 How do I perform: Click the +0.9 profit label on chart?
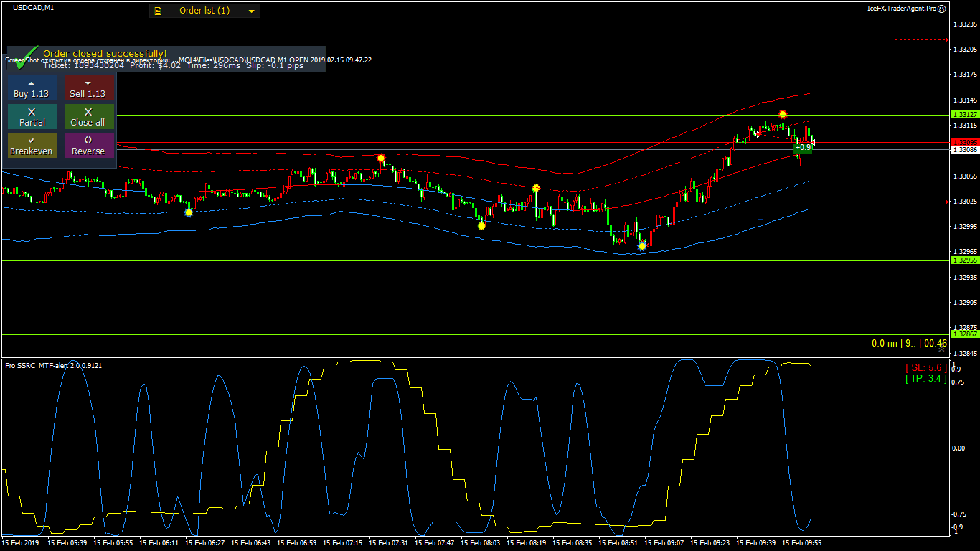(x=804, y=147)
